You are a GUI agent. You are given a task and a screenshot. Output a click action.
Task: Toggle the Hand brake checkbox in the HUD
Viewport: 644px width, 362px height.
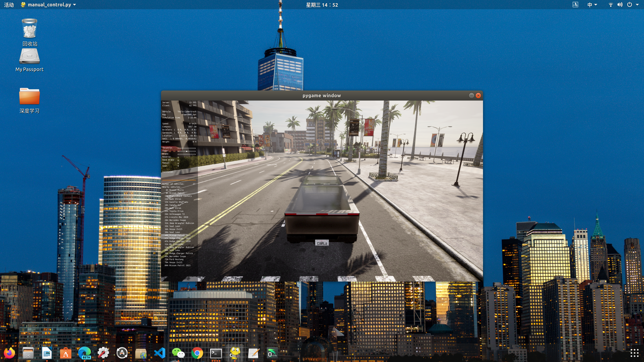[x=178, y=160]
